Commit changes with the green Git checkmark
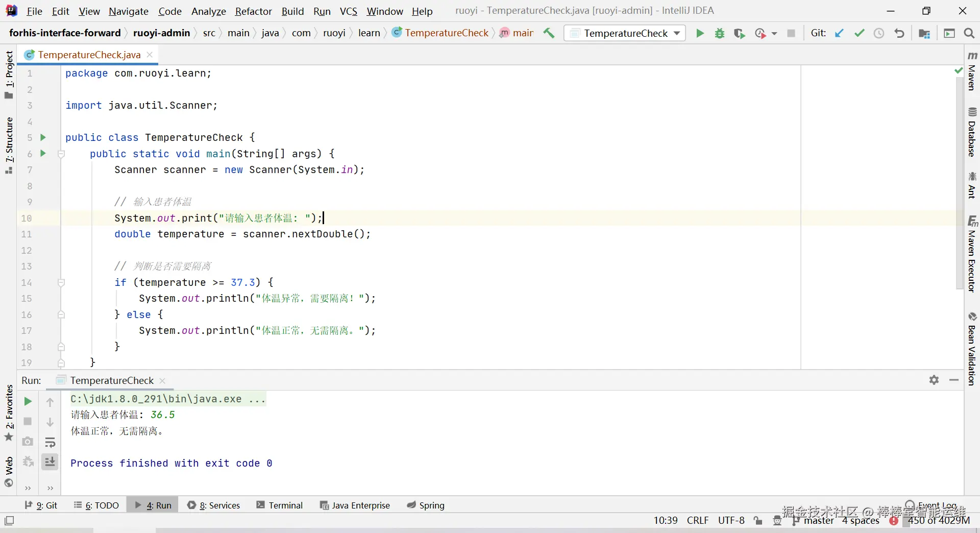Viewport: 980px width, 533px height. coord(860,33)
